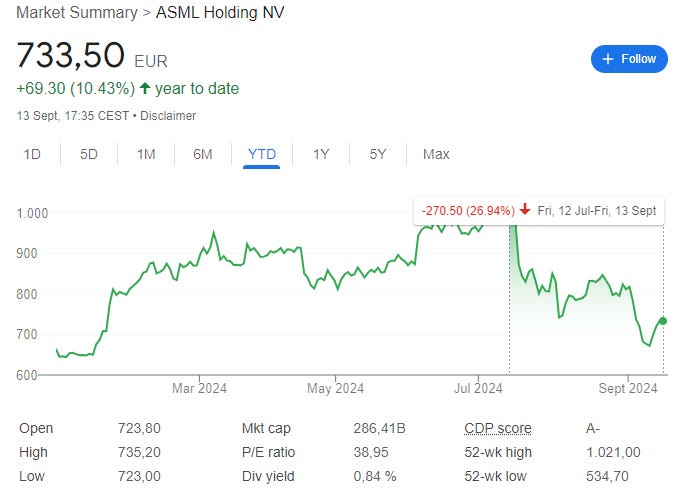
Task: Switch chart to 1M range
Action: 146,154
